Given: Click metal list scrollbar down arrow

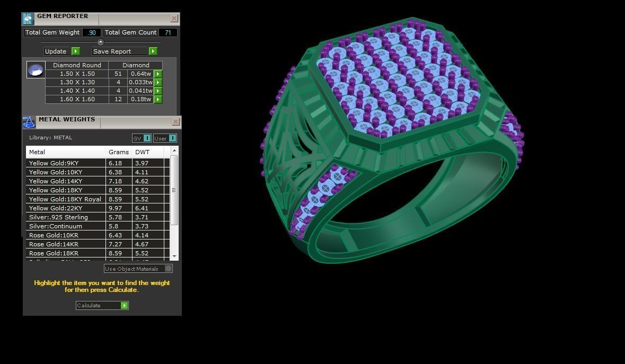Looking at the screenshot, I should coord(174,256).
